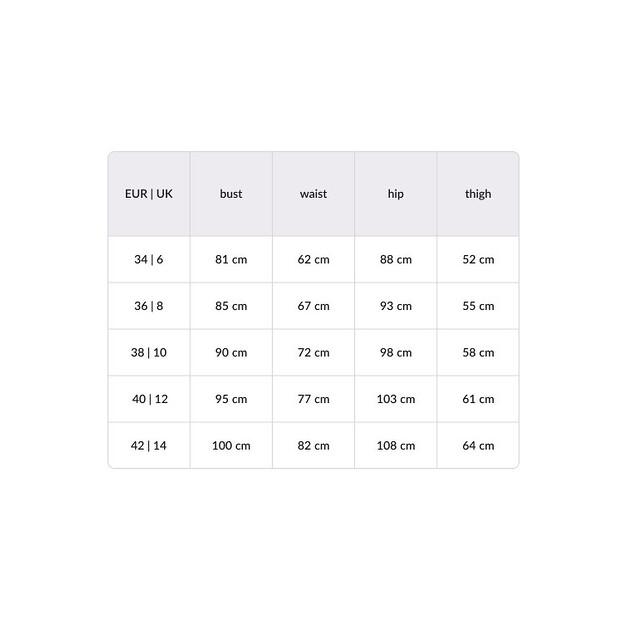Select the 38 | 10 size cell
Screen dimensions: 628x620
coord(149,353)
